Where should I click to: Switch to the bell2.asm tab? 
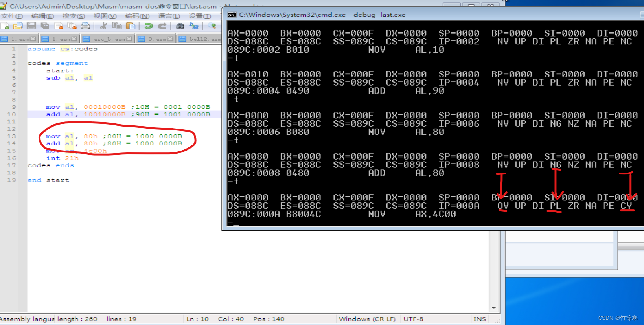coord(199,39)
